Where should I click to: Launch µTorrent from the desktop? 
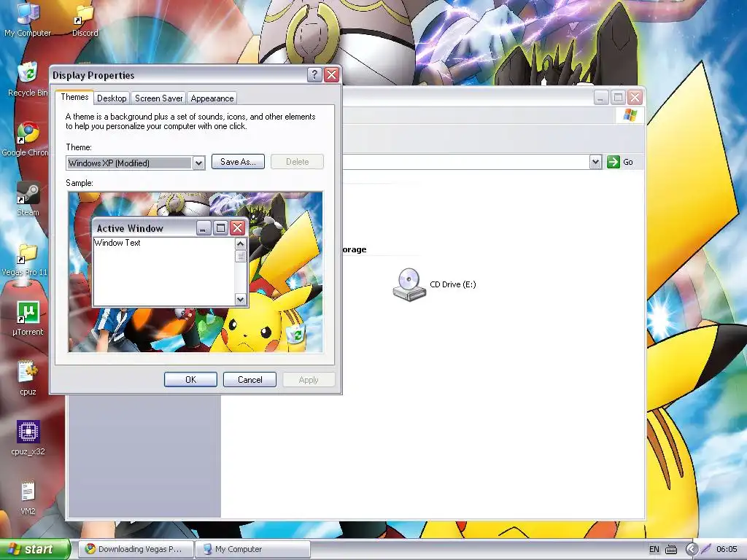pos(28,318)
